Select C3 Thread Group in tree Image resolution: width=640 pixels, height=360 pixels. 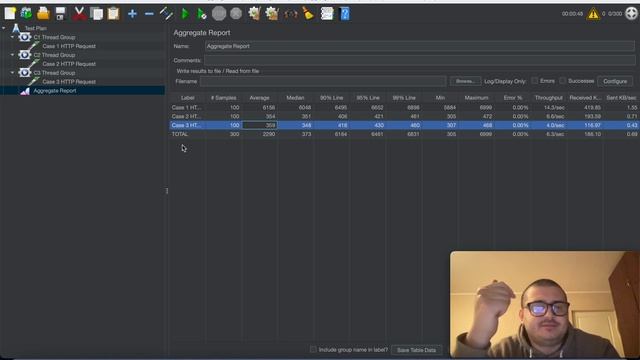[x=54, y=73]
